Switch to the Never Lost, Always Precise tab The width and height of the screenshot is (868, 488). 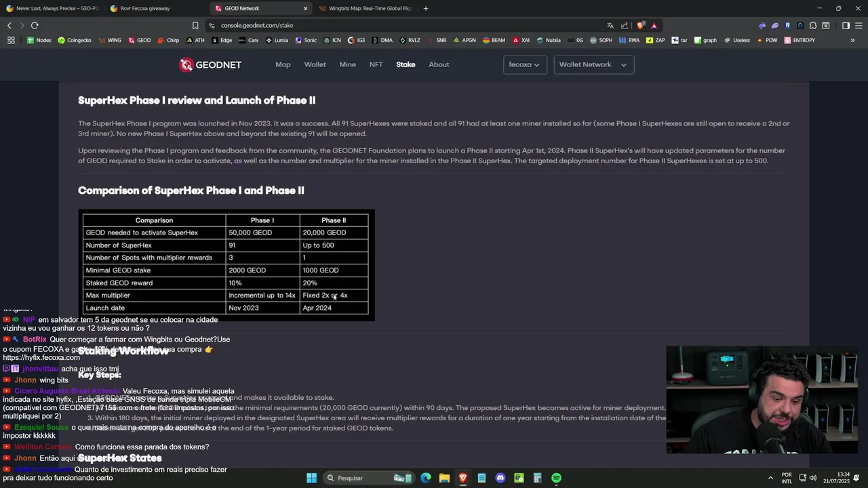52,8
